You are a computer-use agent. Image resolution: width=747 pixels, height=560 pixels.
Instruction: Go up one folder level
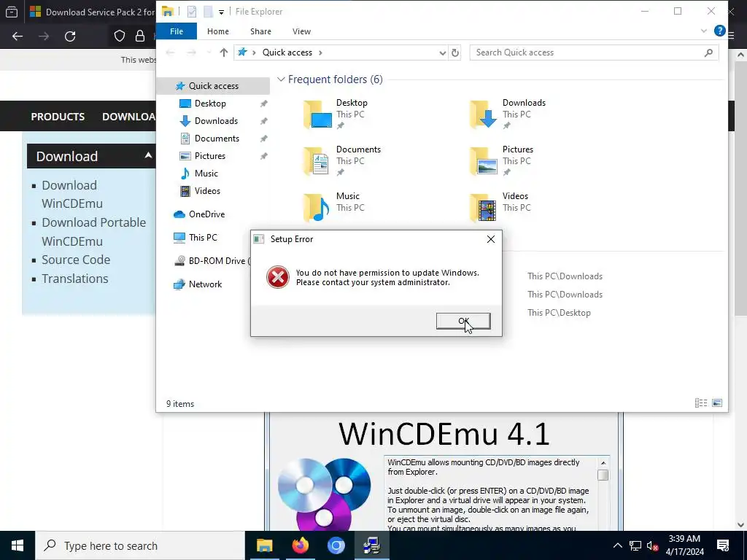(223, 52)
